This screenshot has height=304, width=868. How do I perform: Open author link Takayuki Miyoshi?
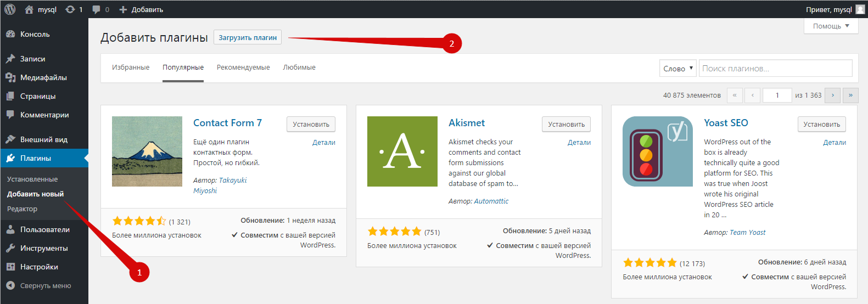point(220,185)
